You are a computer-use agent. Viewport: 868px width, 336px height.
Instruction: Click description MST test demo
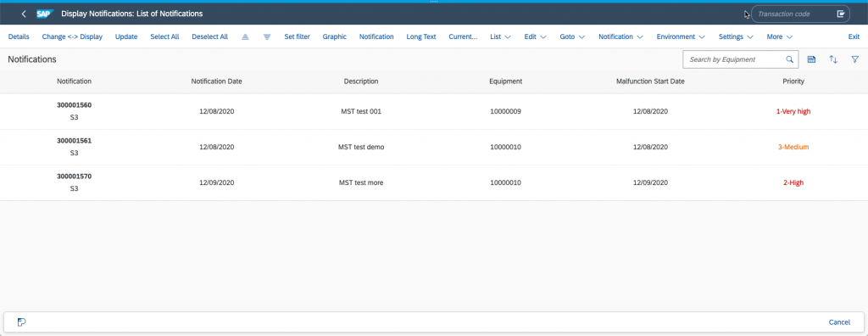point(361,147)
